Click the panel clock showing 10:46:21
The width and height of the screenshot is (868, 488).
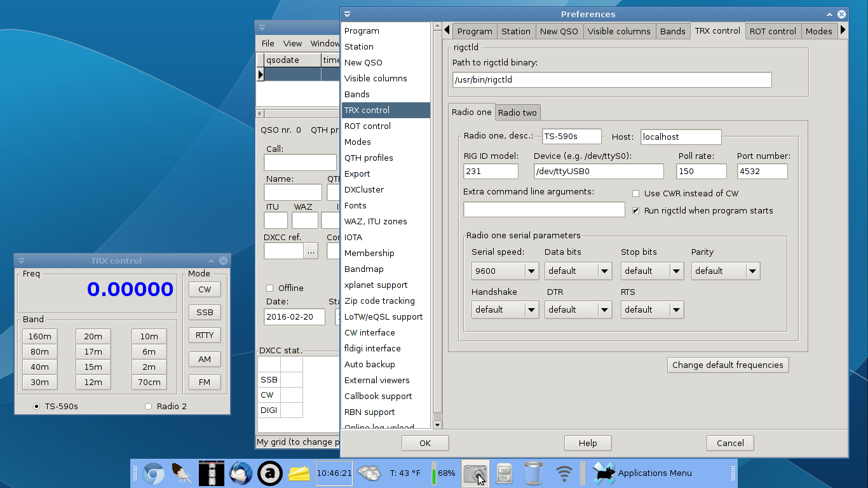(334, 473)
